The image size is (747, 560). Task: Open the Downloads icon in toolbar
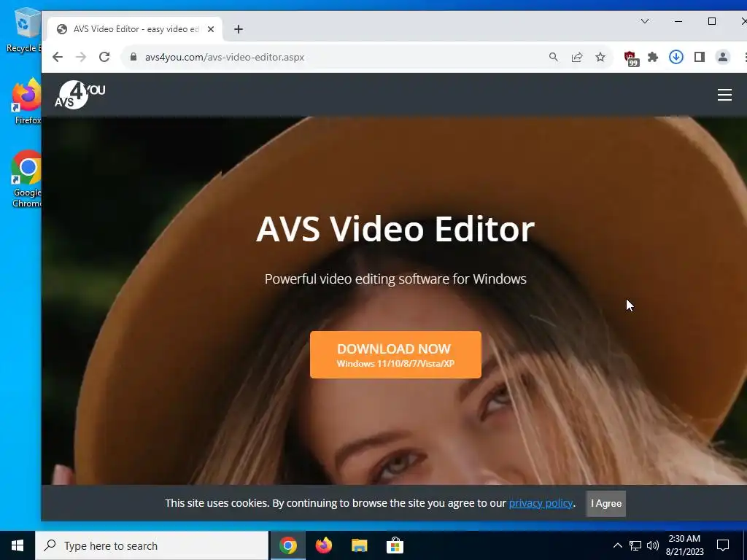pyautogui.click(x=676, y=57)
